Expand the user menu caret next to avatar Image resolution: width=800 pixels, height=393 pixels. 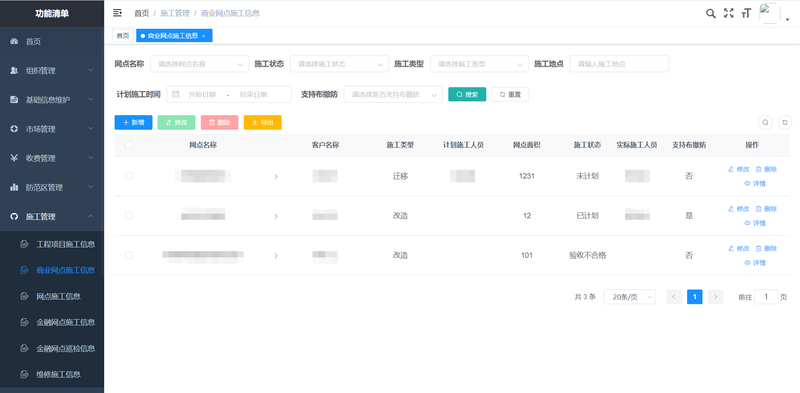click(x=788, y=19)
